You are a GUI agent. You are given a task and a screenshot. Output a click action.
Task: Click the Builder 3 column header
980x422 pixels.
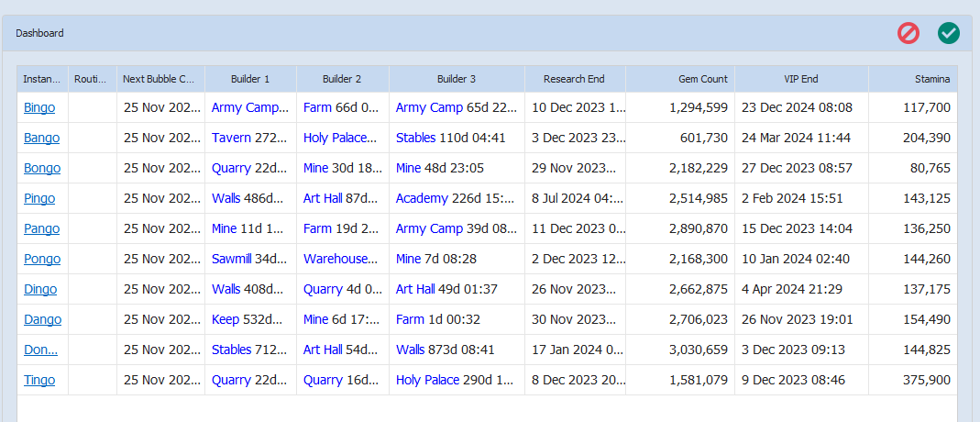(x=456, y=79)
